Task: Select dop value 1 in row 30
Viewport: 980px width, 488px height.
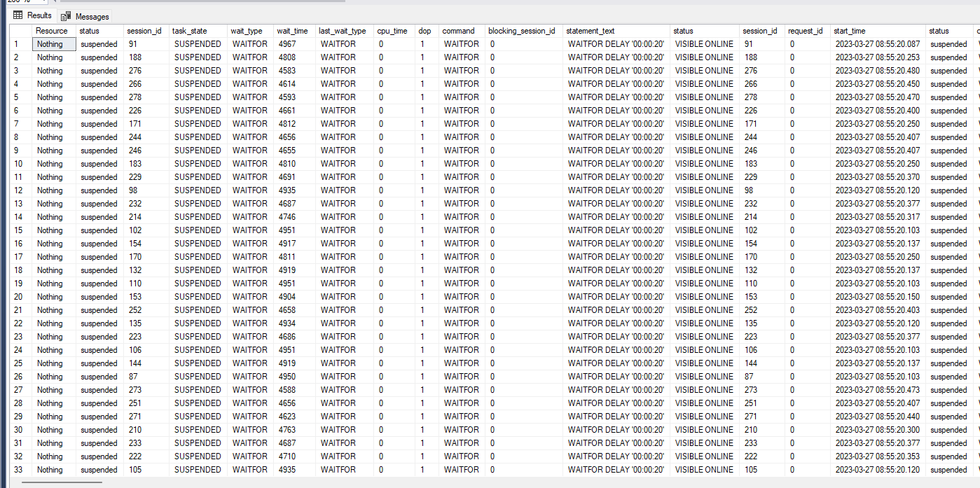Action: click(x=427, y=430)
